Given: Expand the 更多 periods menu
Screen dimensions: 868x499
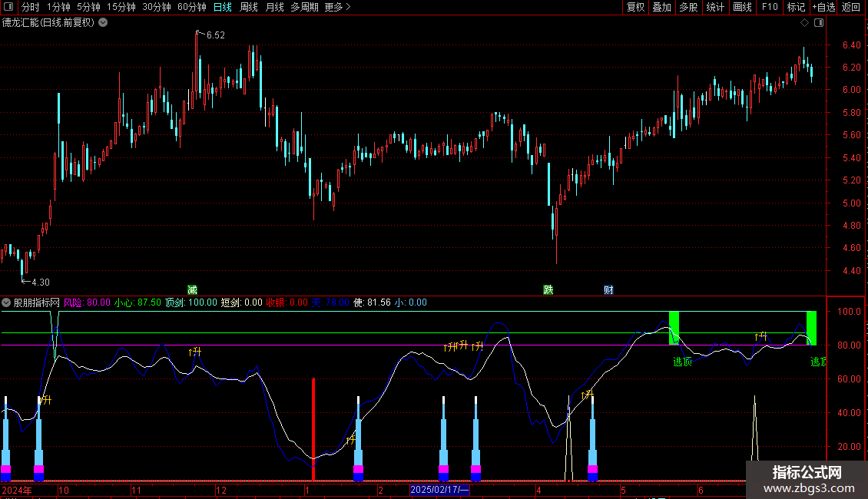Looking at the screenshot, I should [337, 7].
